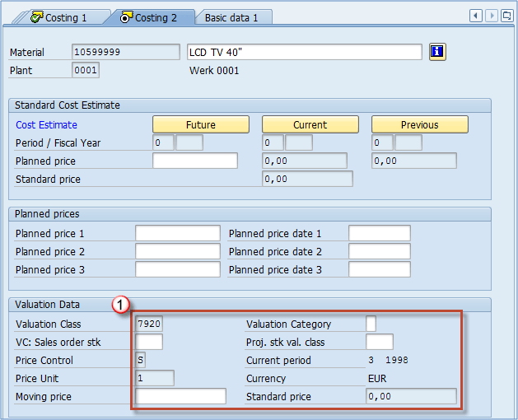Click the Previous cost estimate button

click(x=419, y=124)
